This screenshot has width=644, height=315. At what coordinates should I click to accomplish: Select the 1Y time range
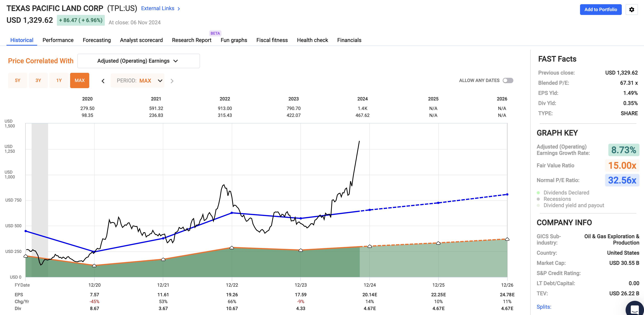pyautogui.click(x=59, y=80)
